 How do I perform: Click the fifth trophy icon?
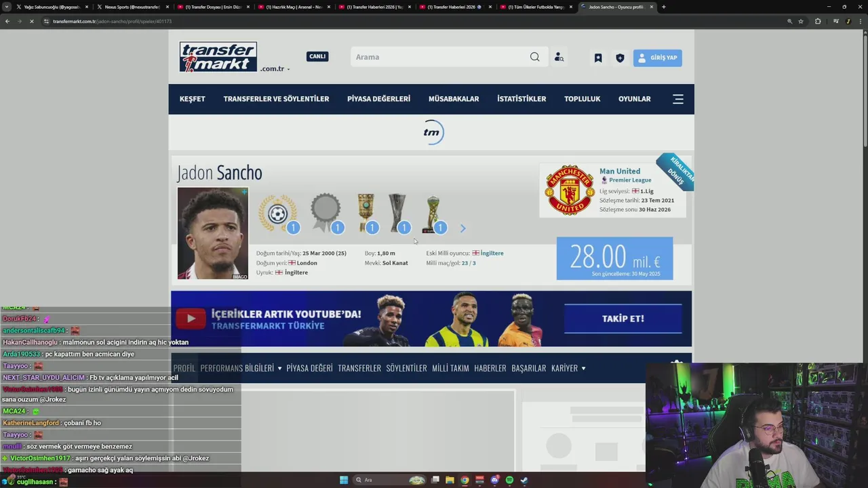pos(433,214)
